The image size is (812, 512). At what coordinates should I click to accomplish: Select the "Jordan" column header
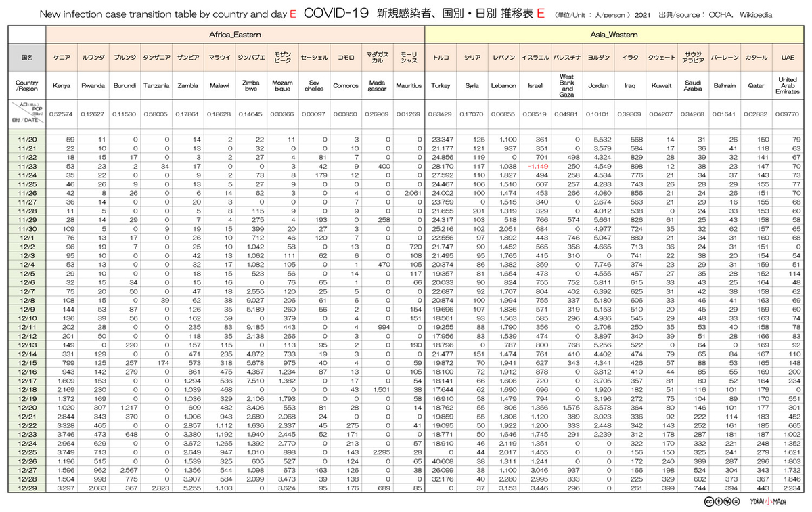pyautogui.click(x=598, y=87)
